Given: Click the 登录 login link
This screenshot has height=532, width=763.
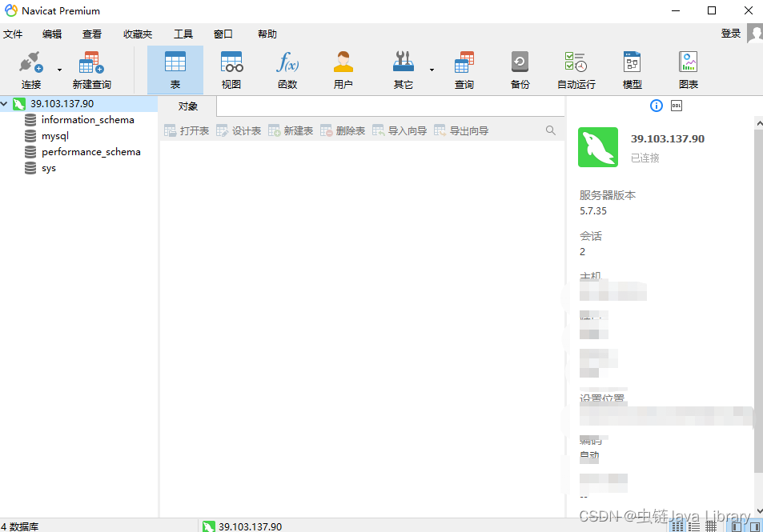Looking at the screenshot, I should [x=730, y=34].
